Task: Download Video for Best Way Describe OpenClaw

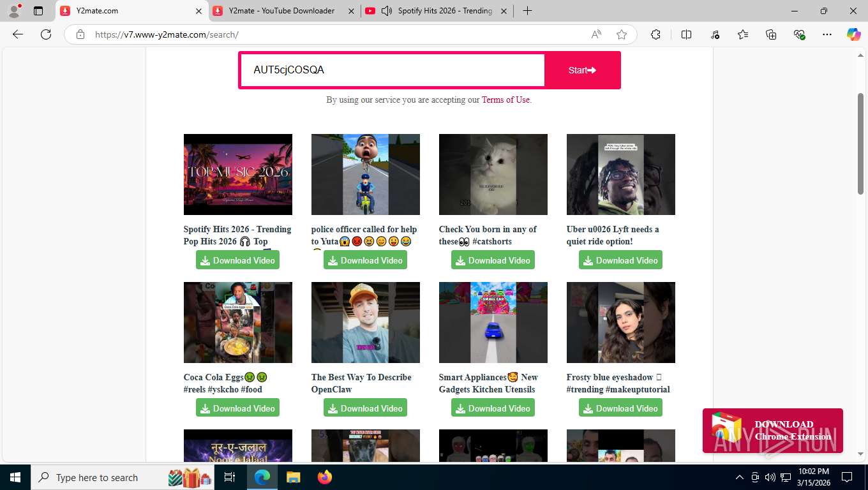Action: 365,408
